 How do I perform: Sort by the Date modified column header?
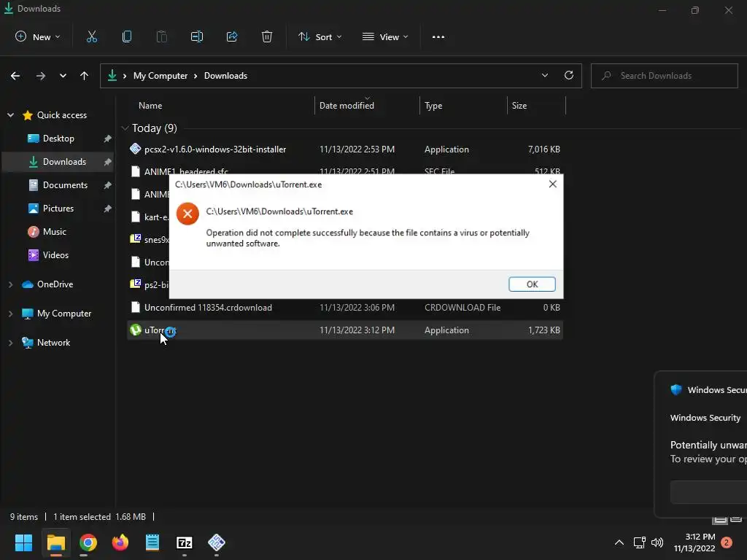tap(347, 105)
